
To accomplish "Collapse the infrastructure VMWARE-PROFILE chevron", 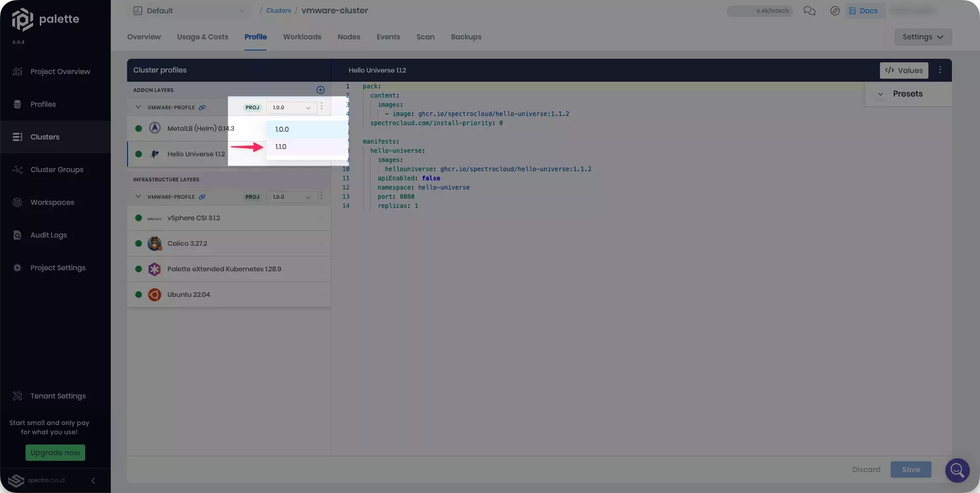I will (138, 197).
